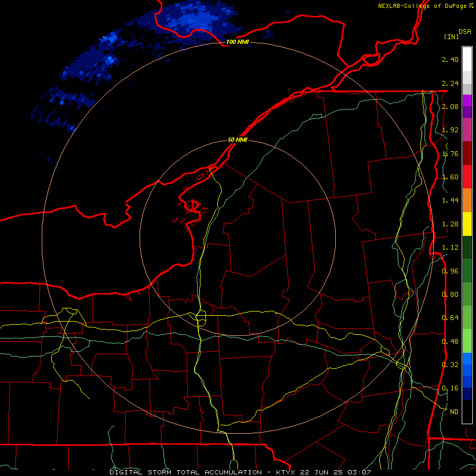Select the 2.24 legend value
The image size is (476, 476).
click(450, 83)
